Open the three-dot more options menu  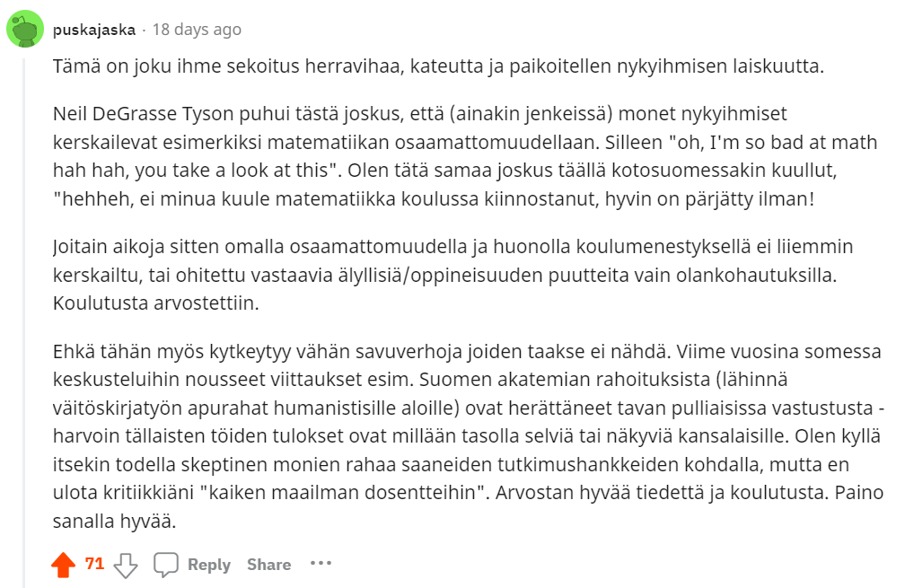[321, 564]
